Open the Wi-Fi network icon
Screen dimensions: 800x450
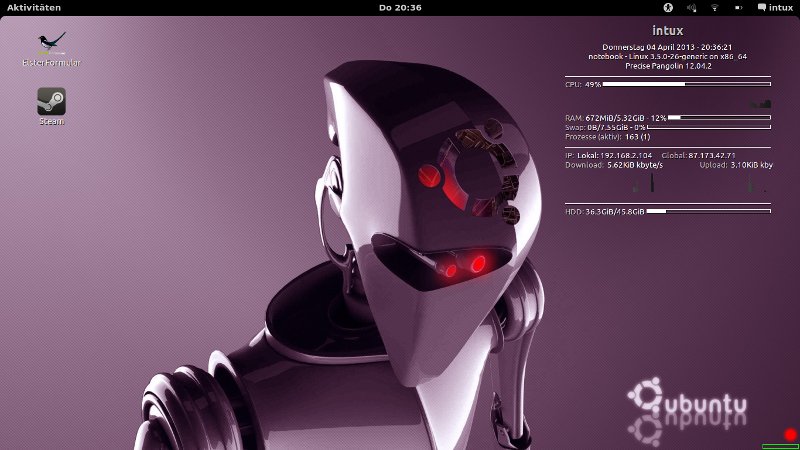point(715,8)
